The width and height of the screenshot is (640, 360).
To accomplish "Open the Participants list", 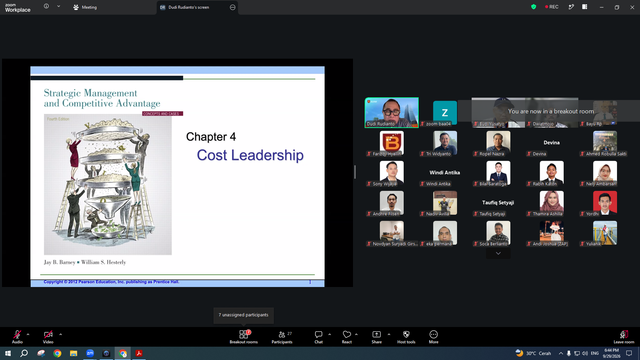I will pyautogui.click(x=282, y=337).
